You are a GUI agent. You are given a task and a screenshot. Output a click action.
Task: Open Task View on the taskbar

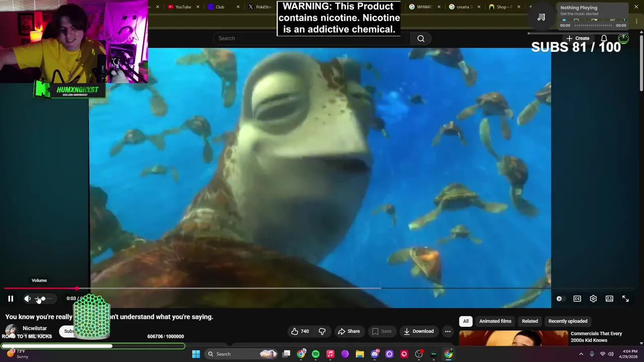pos(286,354)
